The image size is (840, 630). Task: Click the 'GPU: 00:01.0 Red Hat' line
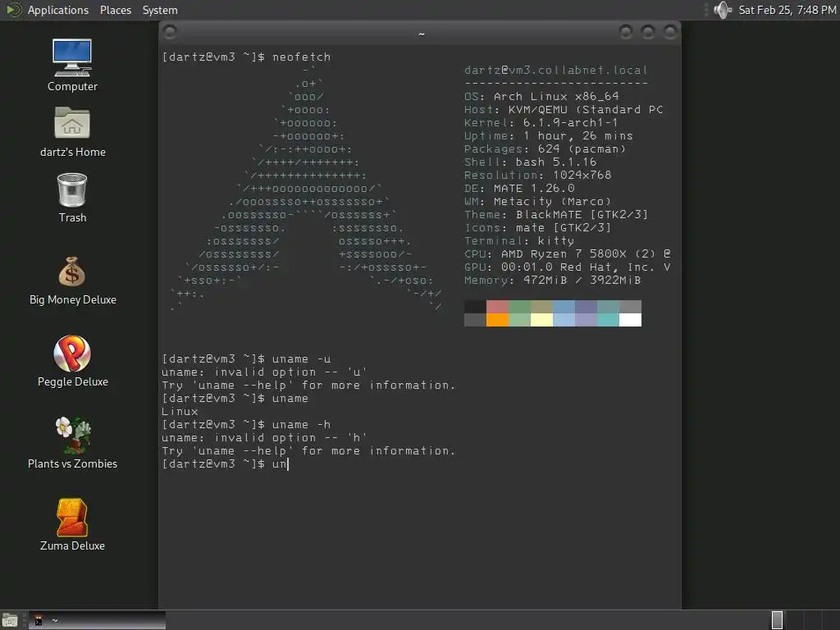pos(568,267)
